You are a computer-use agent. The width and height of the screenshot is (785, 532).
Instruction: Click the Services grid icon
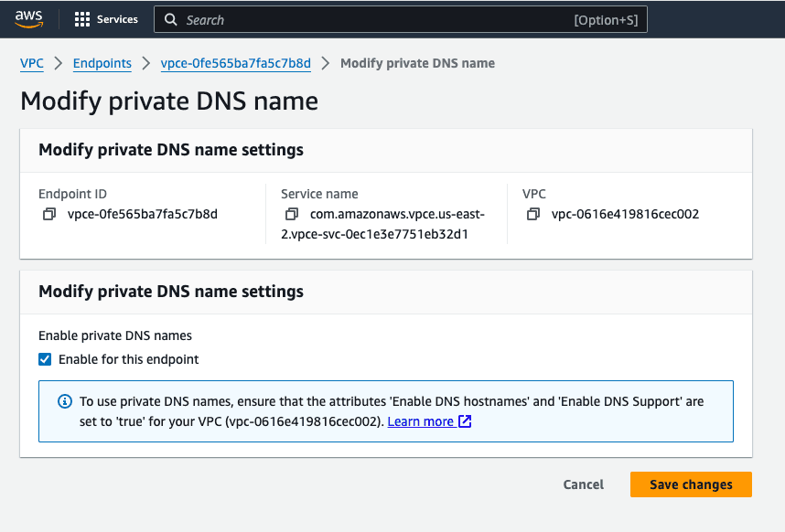[82, 18]
